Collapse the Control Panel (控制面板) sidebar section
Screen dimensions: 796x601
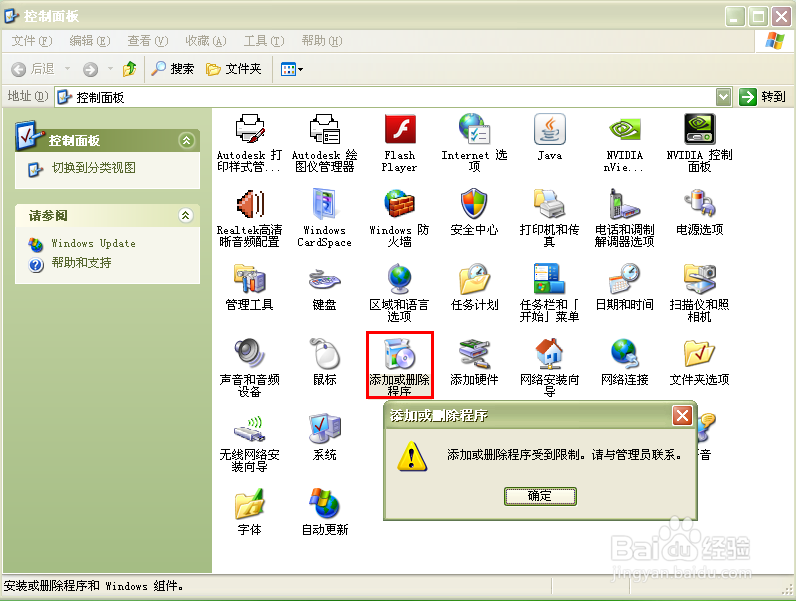(186, 141)
